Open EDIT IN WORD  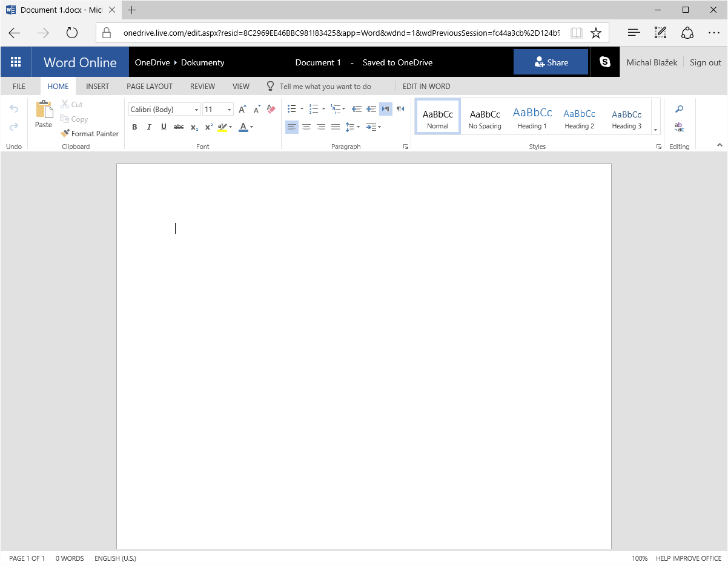pyautogui.click(x=426, y=86)
